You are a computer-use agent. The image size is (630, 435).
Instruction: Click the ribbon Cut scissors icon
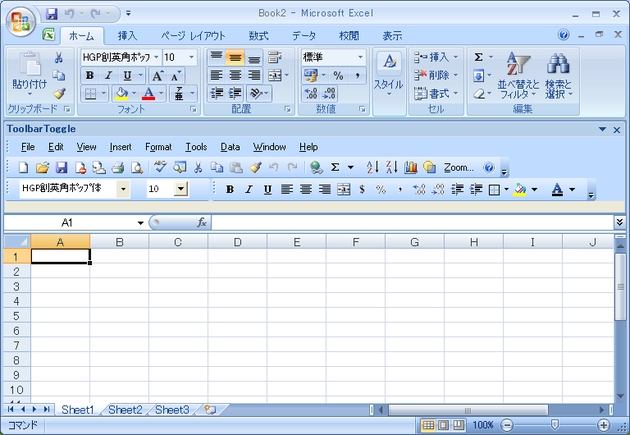[59, 57]
